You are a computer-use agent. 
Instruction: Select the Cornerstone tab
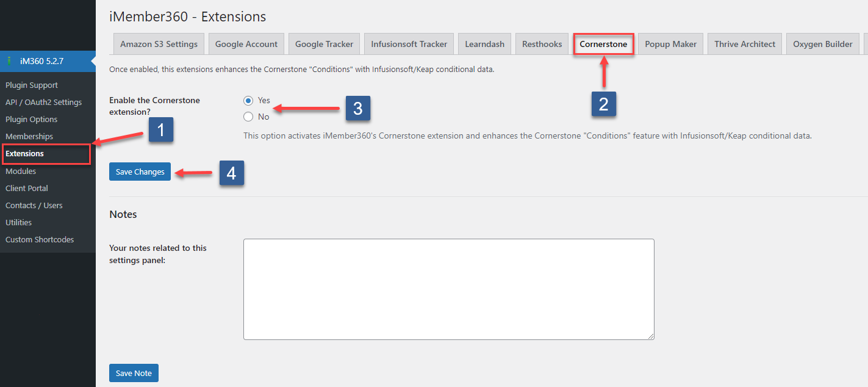tap(603, 43)
